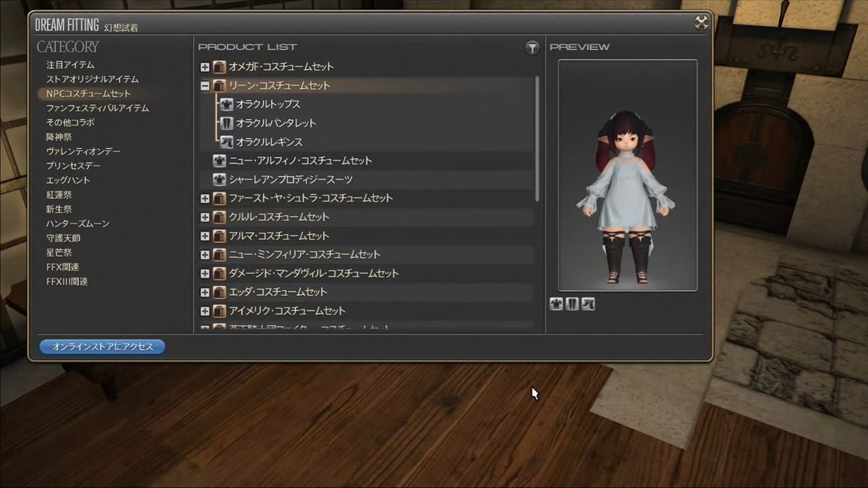Expand the ニュー・ミンフィリア・コスチュームセット entry
The height and width of the screenshot is (488, 868).
pyautogui.click(x=205, y=254)
